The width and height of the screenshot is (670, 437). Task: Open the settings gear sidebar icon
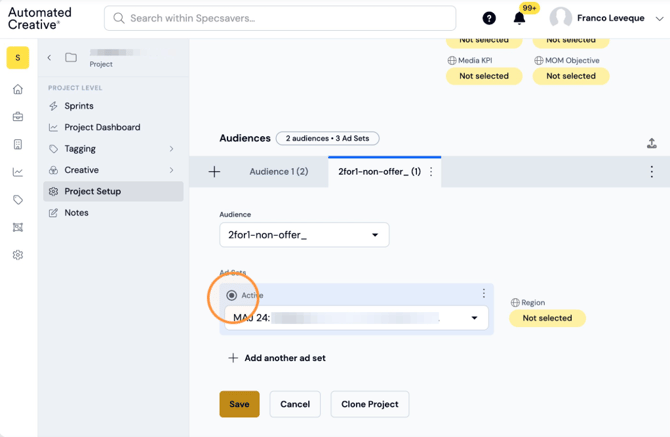tap(18, 255)
